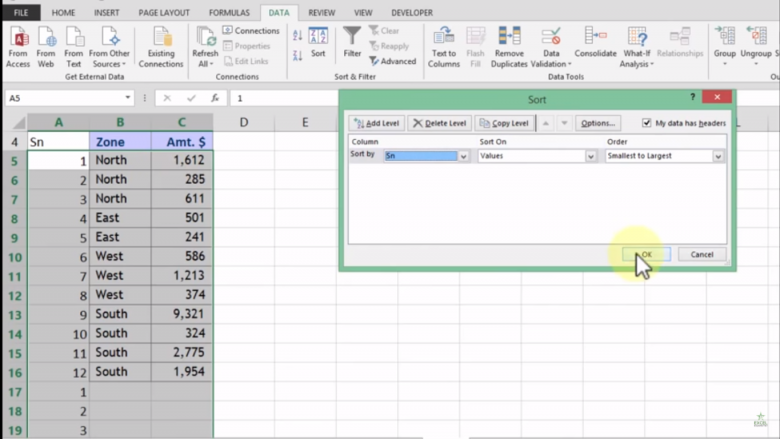
Task: Click the formula bar input field
Action: [284, 98]
